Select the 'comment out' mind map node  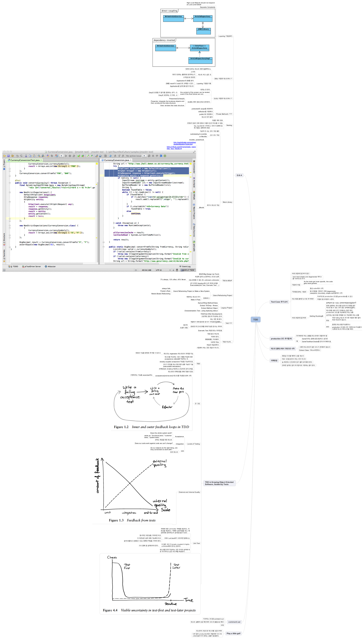pos(234,622)
